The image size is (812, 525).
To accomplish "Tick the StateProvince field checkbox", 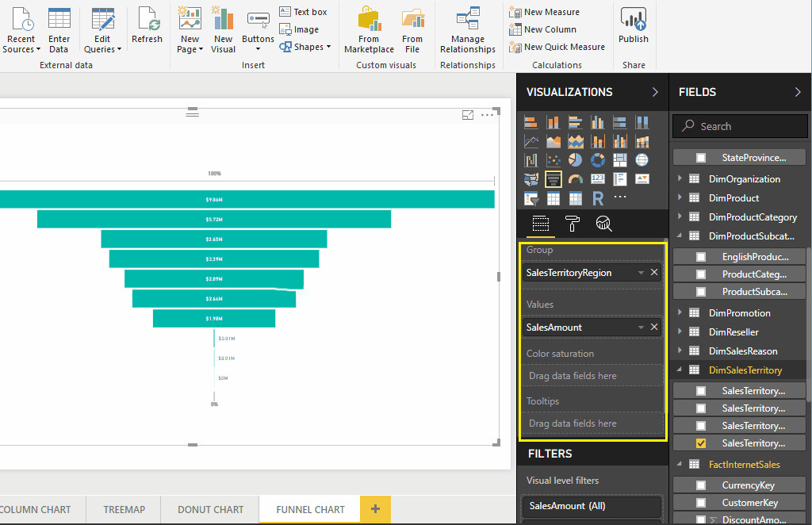I will pos(701,158).
